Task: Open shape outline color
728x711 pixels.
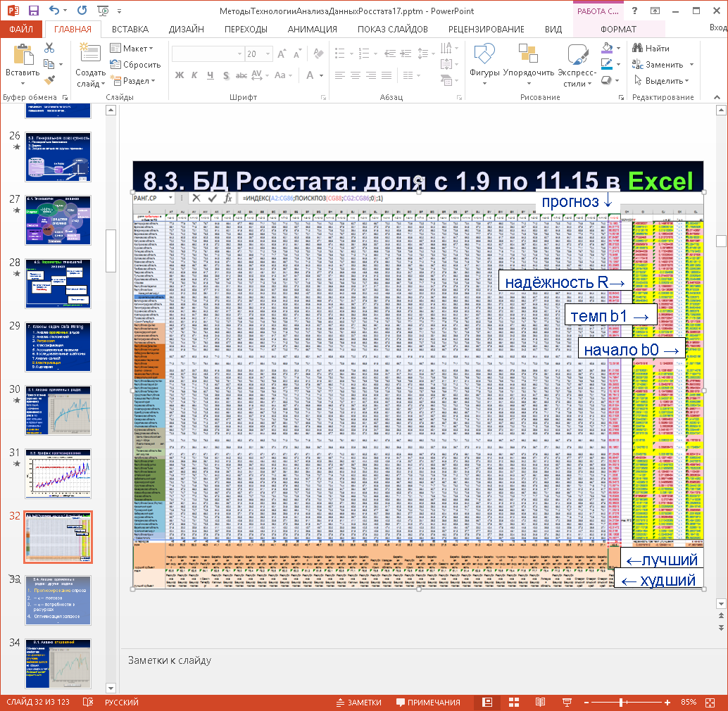Action: 607,63
